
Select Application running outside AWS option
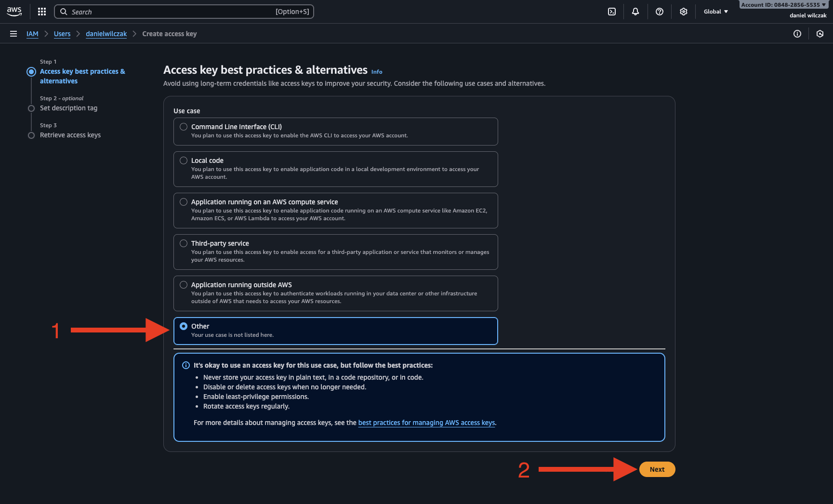click(184, 285)
